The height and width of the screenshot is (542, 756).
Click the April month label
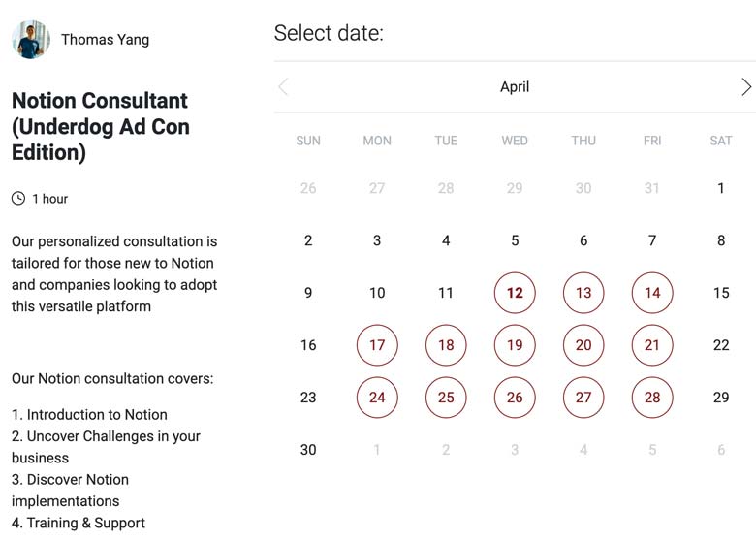tap(515, 87)
